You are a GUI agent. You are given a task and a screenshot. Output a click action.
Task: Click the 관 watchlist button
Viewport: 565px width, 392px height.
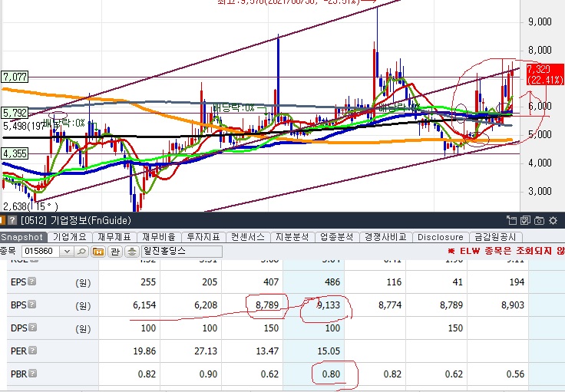tap(115, 252)
